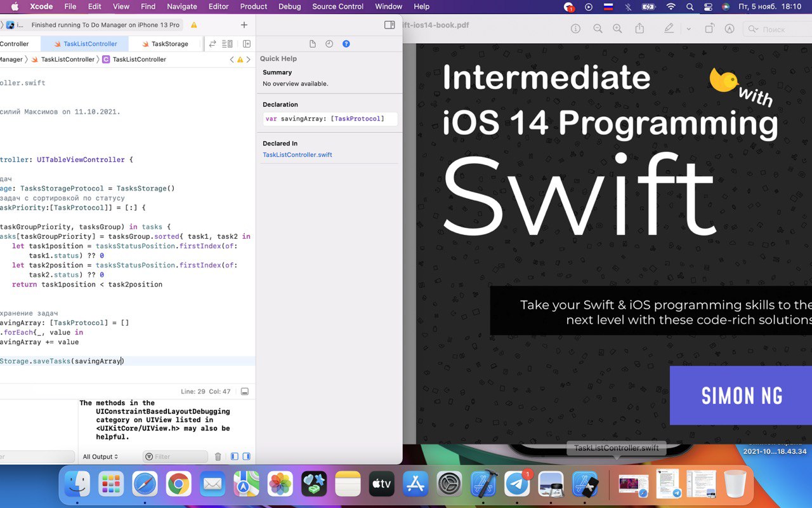Screen dimensions: 812x508
Task: Open Mail from the Dock
Action: (212, 485)
